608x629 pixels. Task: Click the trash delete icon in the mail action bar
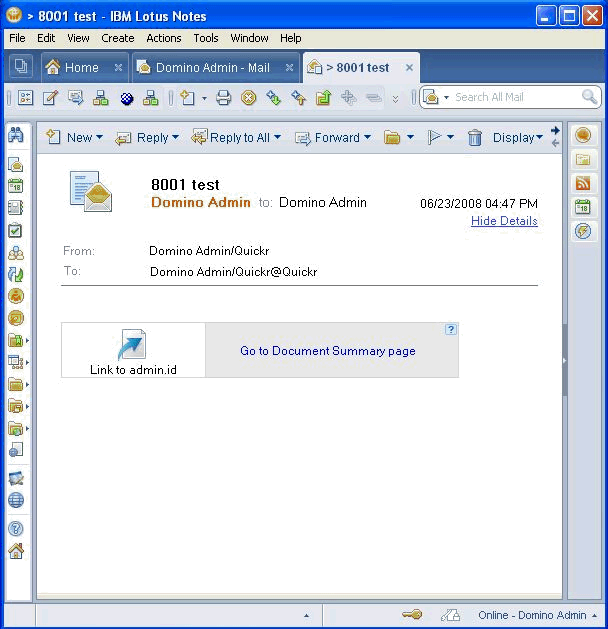tap(475, 138)
